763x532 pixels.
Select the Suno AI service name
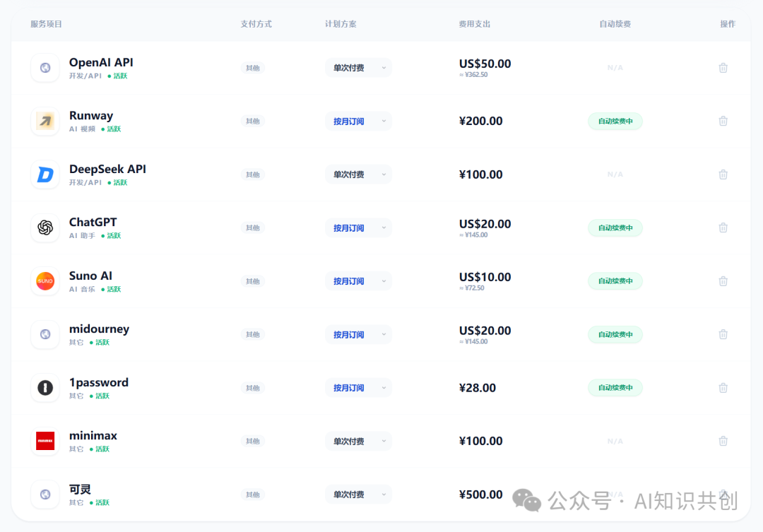tap(90, 276)
